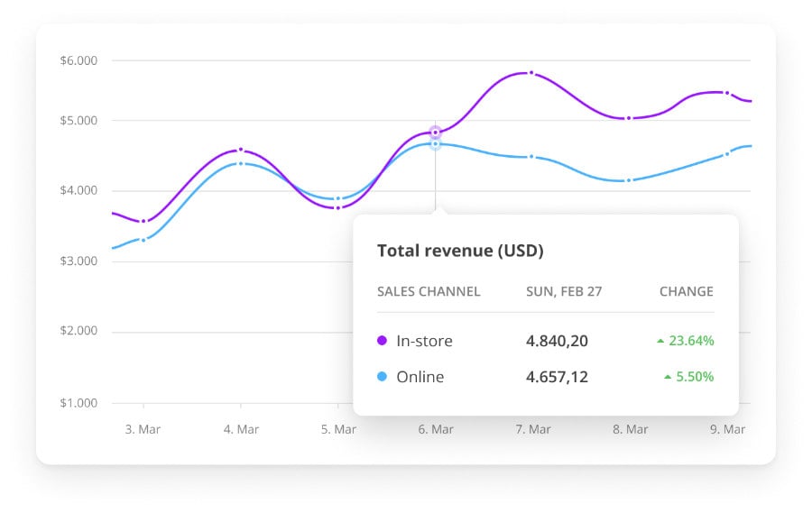
Task: Click the In-store data point on 9. Mar
Action: pos(727,93)
